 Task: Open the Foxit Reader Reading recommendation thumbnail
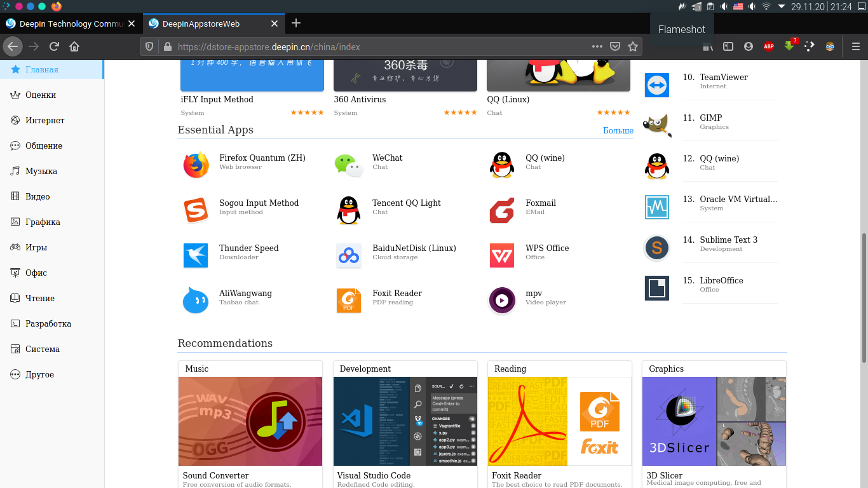(560, 421)
